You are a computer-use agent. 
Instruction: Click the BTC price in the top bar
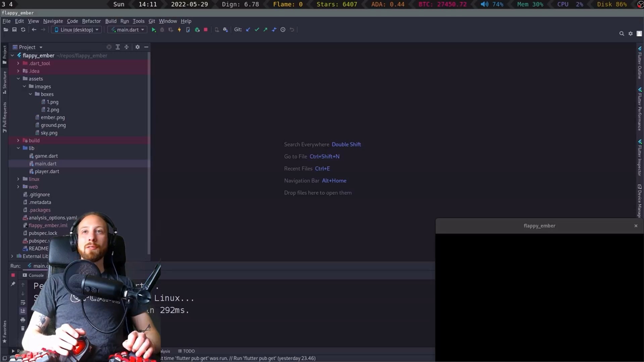pos(443,4)
